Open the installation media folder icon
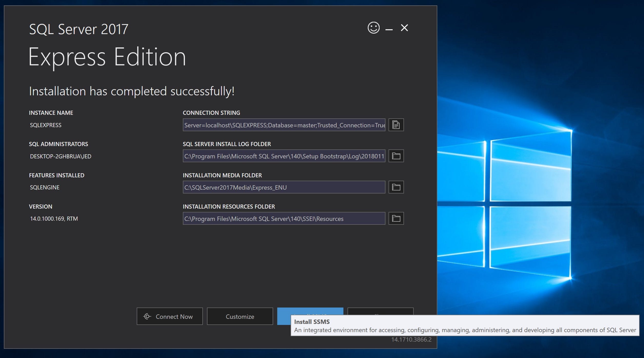The width and height of the screenshot is (644, 358). coord(396,187)
